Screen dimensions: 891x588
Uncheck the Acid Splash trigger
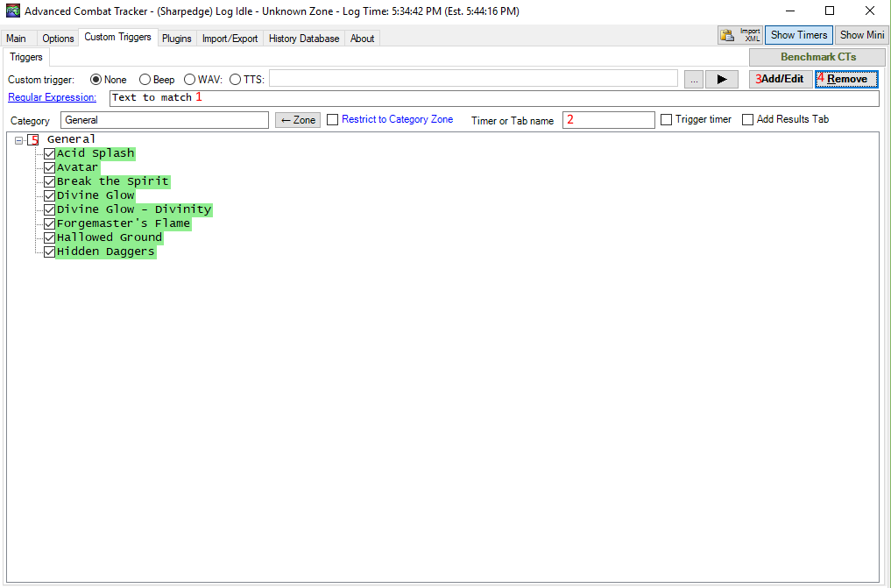click(49, 153)
